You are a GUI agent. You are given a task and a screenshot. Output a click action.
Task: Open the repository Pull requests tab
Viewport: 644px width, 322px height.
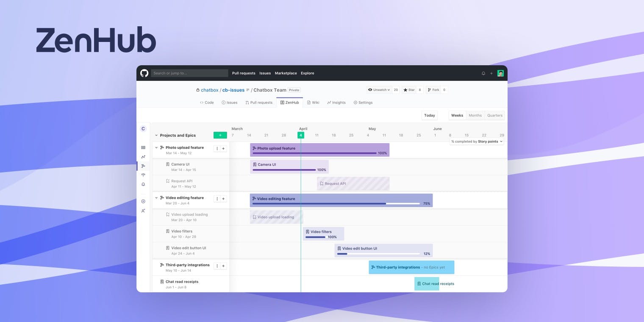[259, 103]
